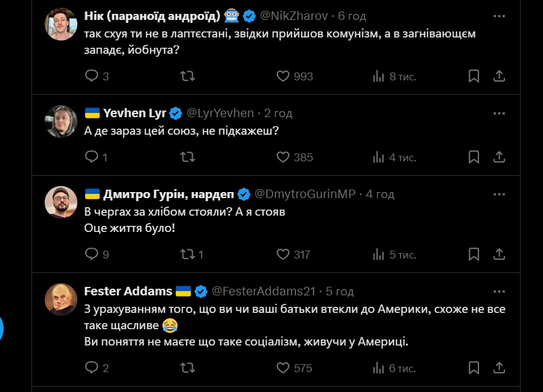View analytics of Fester Addams' tweet
The image size is (543, 392).
379,367
